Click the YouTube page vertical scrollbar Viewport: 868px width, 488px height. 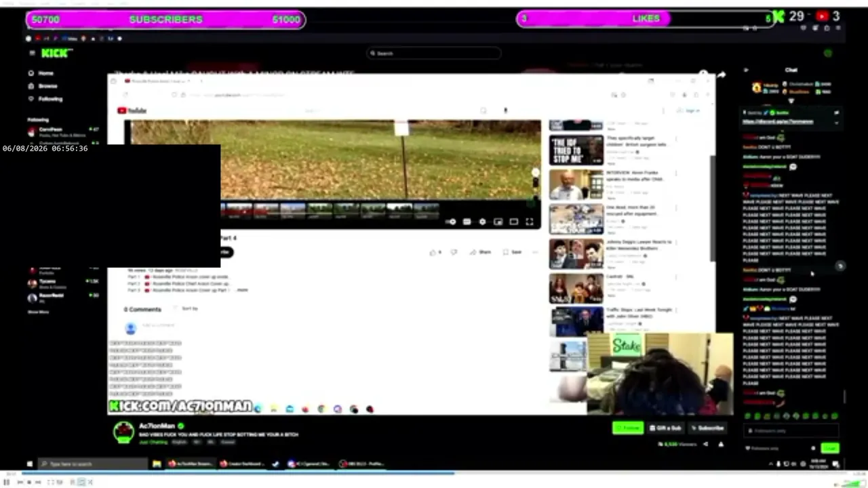click(712, 208)
